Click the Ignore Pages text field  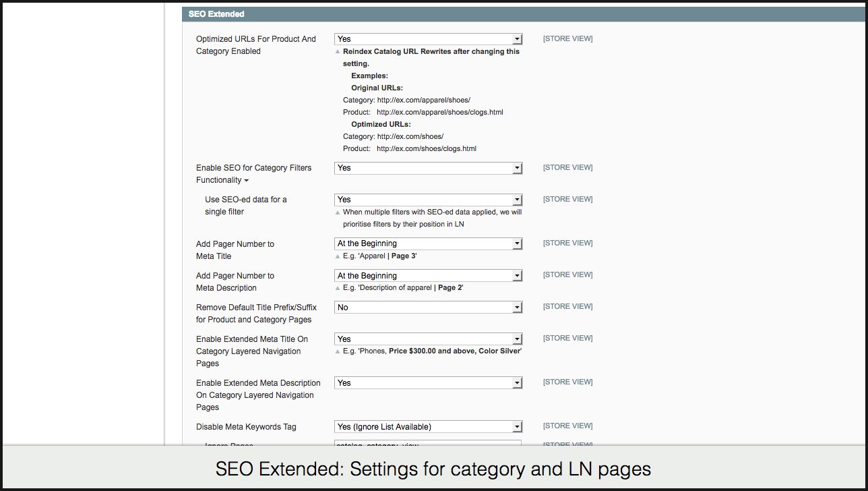[428, 443]
